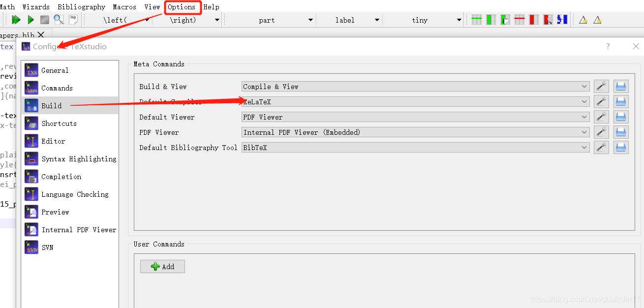Click the dialog help question mark

[x=608, y=46]
